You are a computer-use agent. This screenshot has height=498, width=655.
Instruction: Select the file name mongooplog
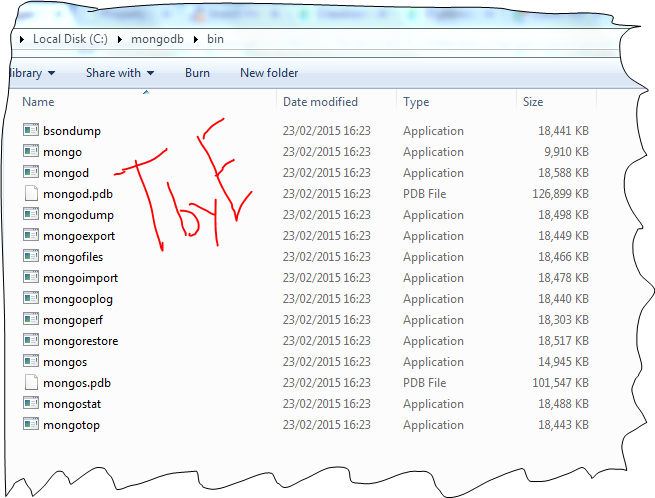(x=78, y=299)
